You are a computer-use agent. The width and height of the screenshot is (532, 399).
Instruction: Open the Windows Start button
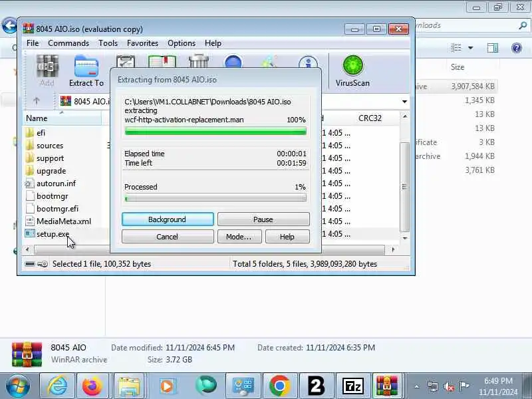pyautogui.click(x=17, y=386)
